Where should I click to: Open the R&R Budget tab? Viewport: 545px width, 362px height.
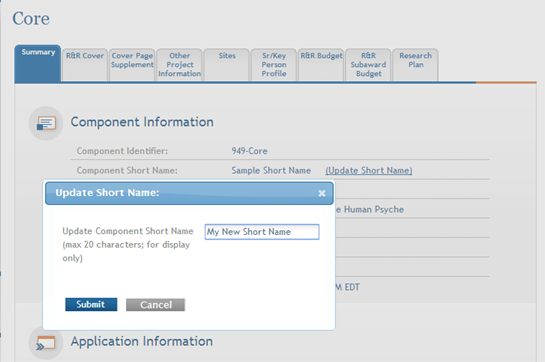[x=321, y=65]
